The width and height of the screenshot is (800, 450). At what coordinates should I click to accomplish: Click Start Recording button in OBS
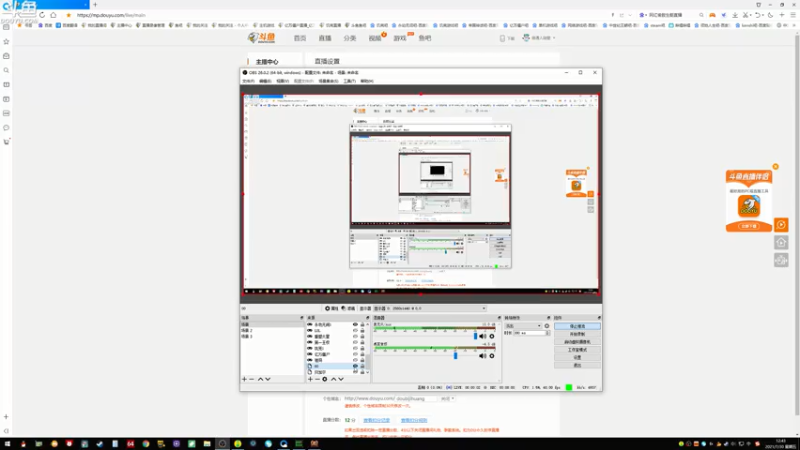(577, 334)
